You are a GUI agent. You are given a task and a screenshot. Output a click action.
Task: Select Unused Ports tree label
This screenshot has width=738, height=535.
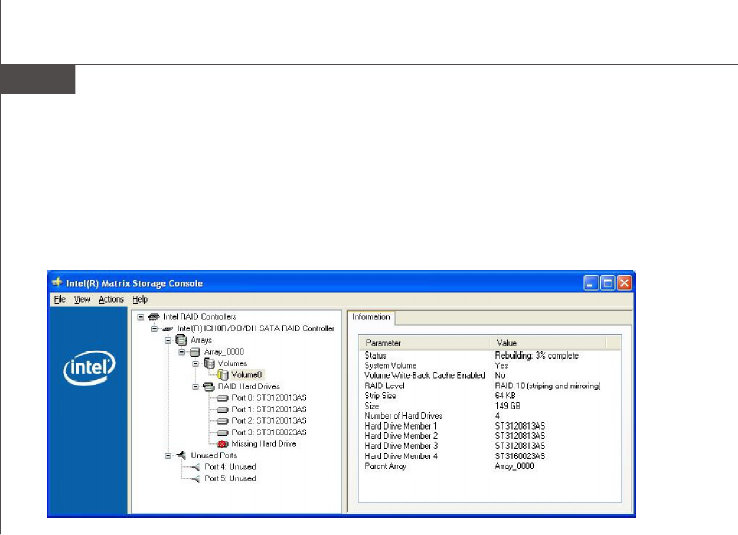point(214,455)
